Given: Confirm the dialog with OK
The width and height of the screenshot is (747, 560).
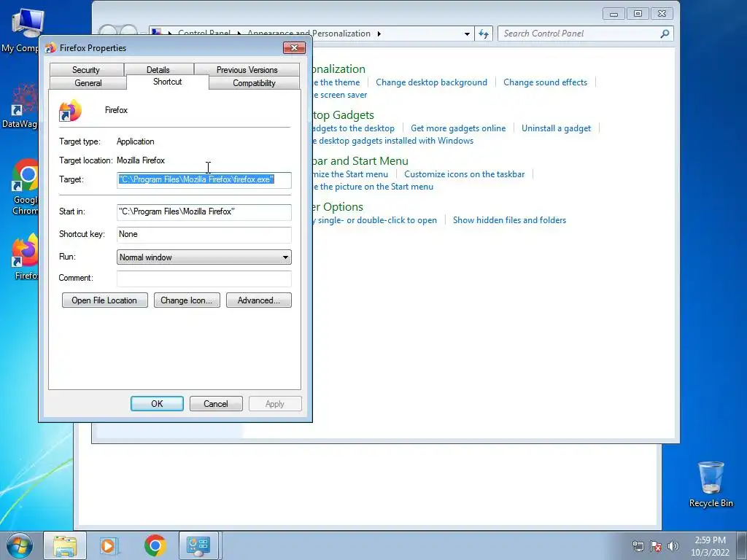Looking at the screenshot, I should pos(158,404).
